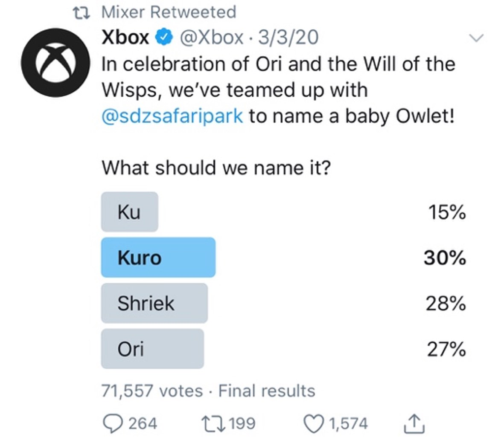
Task: Open the @sdzsafaripark mention link
Action: coord(172,116)
